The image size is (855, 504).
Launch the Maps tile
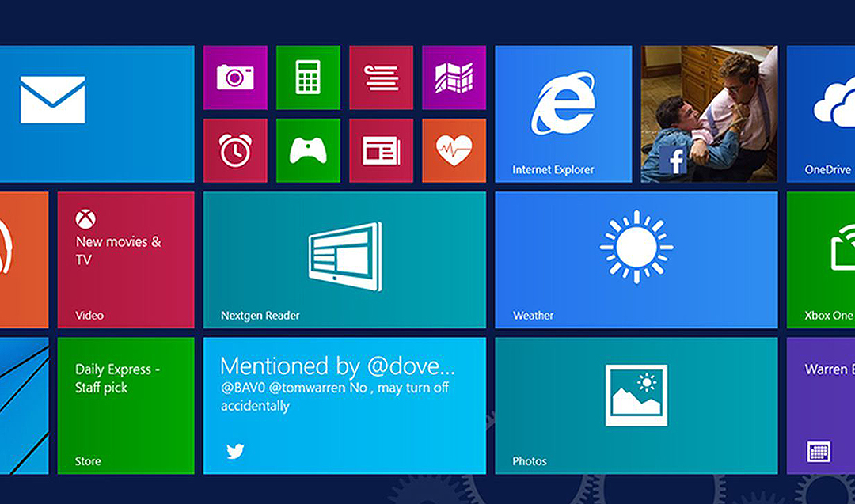tap(454, 78)
